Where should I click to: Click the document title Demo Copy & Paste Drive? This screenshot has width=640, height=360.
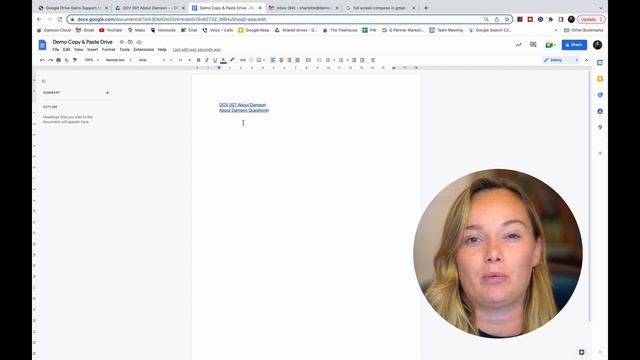[82, 42]
